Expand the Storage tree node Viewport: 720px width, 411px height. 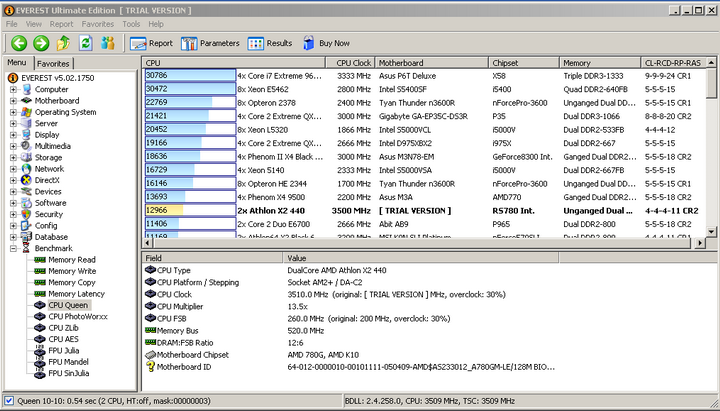click(13, 158)
